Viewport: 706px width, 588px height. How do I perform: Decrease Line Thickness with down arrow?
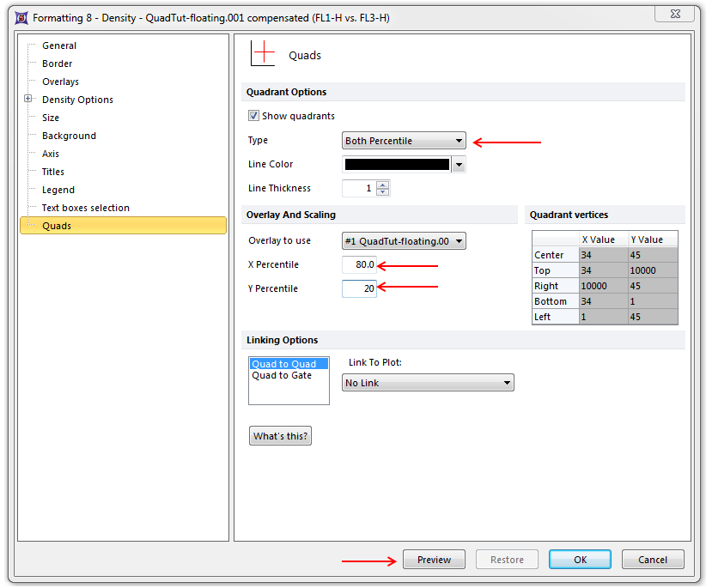(382, 192)
